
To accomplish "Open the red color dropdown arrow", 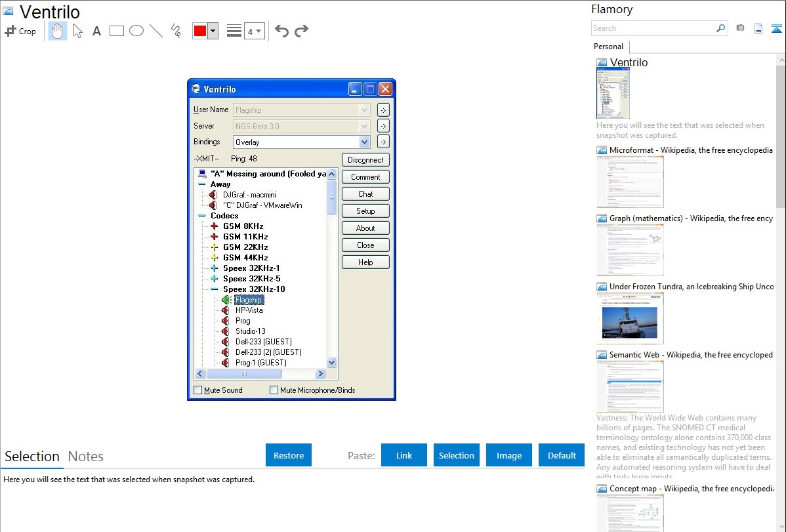I will pyautogui.click(x=213, y=31).
